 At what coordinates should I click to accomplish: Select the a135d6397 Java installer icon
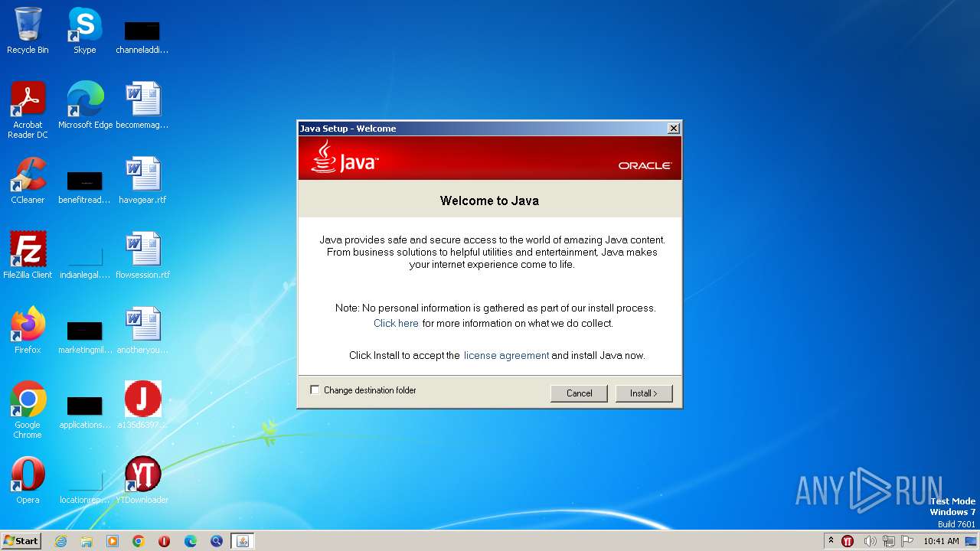[x=142, y=406]
